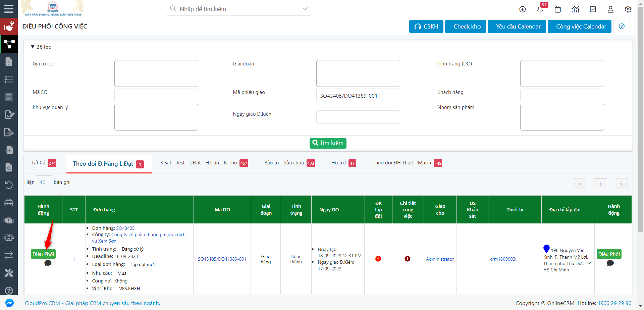Click the hand-with-wrench service module icon

tap(9, 26)
